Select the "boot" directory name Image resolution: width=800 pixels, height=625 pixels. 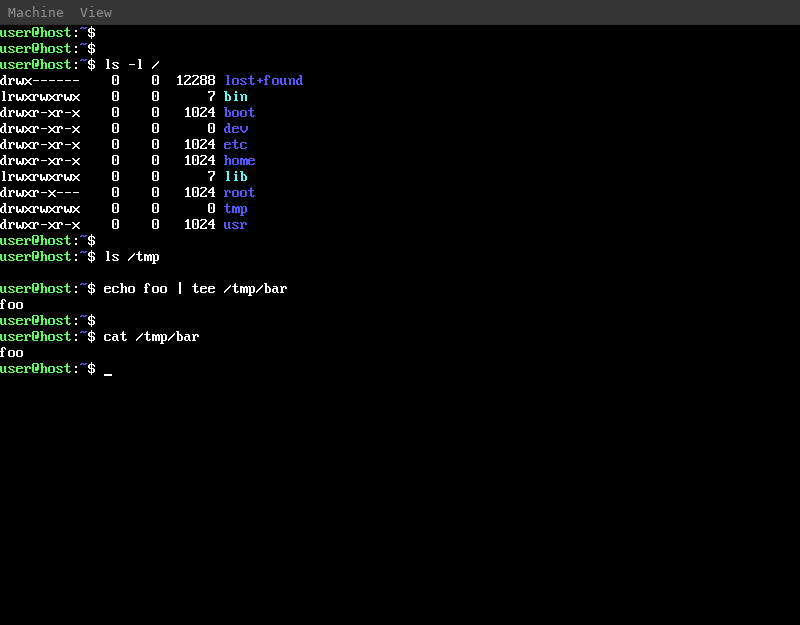coord(239,112)
